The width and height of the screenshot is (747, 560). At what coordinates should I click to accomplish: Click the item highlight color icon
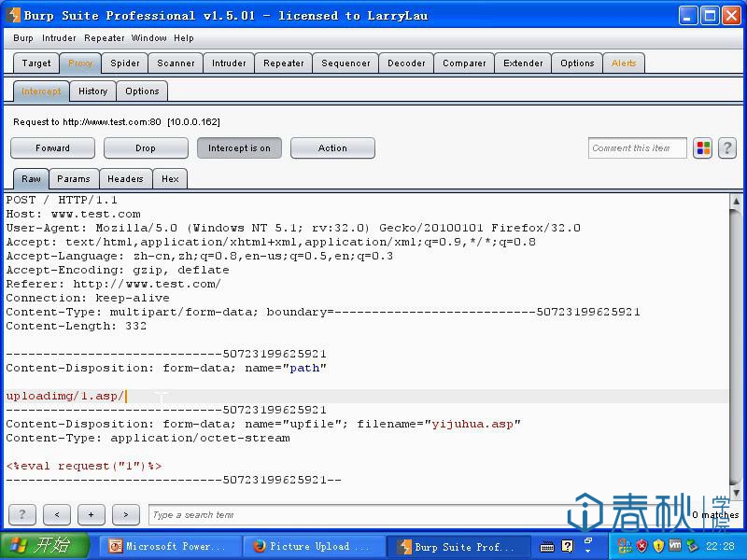(x=703, y=148)
